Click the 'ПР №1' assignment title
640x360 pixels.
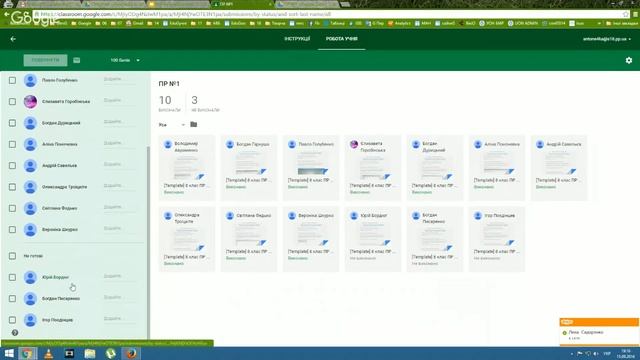point(169,84)
